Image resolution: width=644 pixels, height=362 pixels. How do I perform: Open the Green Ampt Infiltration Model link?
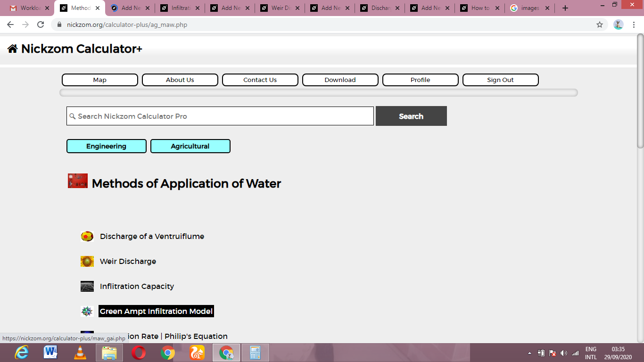tap(156, 311)
